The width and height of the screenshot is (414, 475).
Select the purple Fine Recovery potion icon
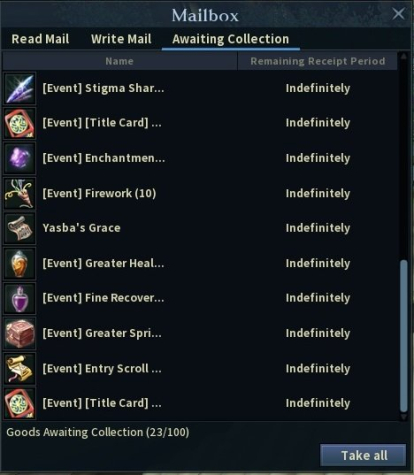pos(20,299)
